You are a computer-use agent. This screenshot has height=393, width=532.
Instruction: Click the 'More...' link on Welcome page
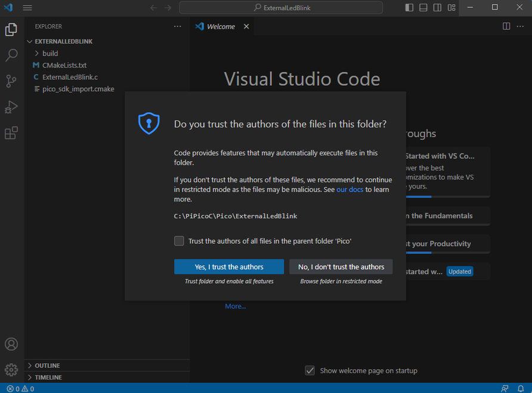236,306
